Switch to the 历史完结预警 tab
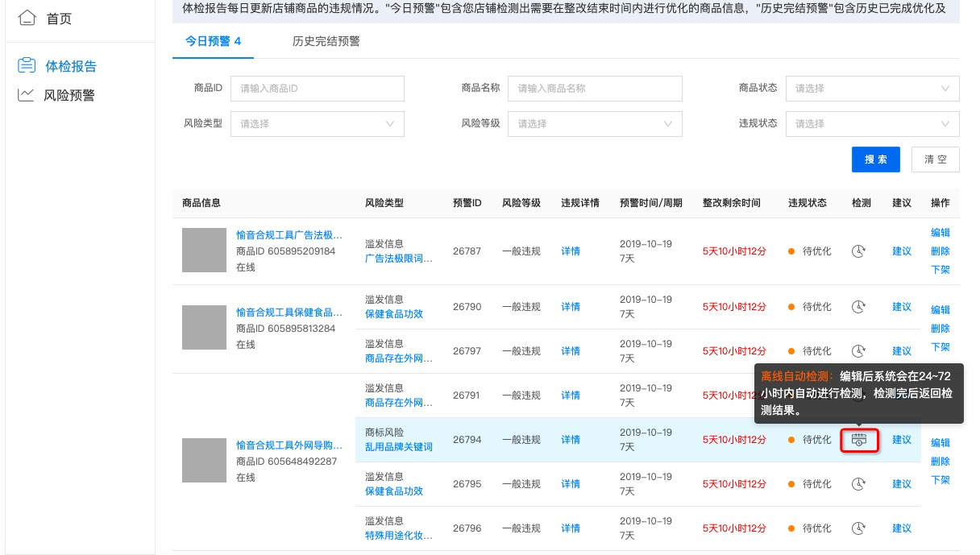Image resolution: width=980 pixels, height=555 pixels. (326, 41)
